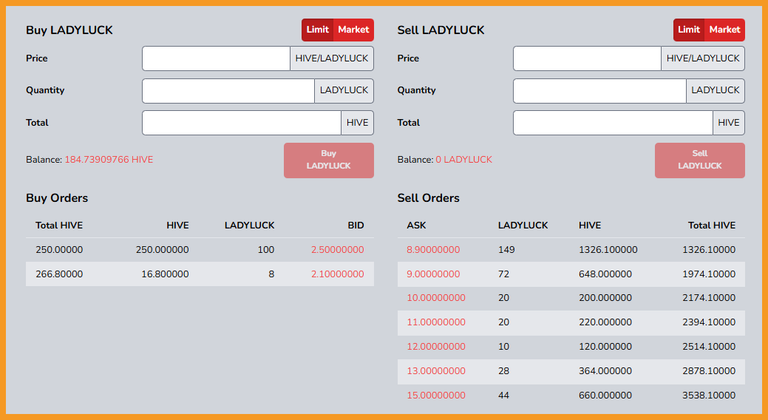Select Limit mode in Buy LADYLUCK

(x=317, y=30)
